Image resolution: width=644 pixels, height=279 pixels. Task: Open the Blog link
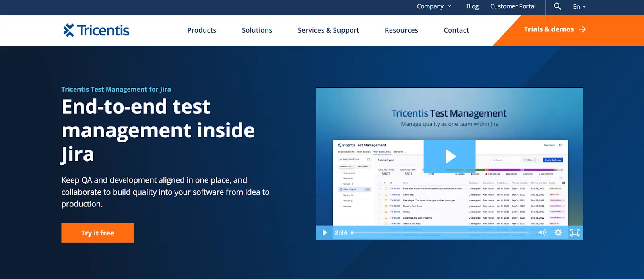tap(472, 6)
